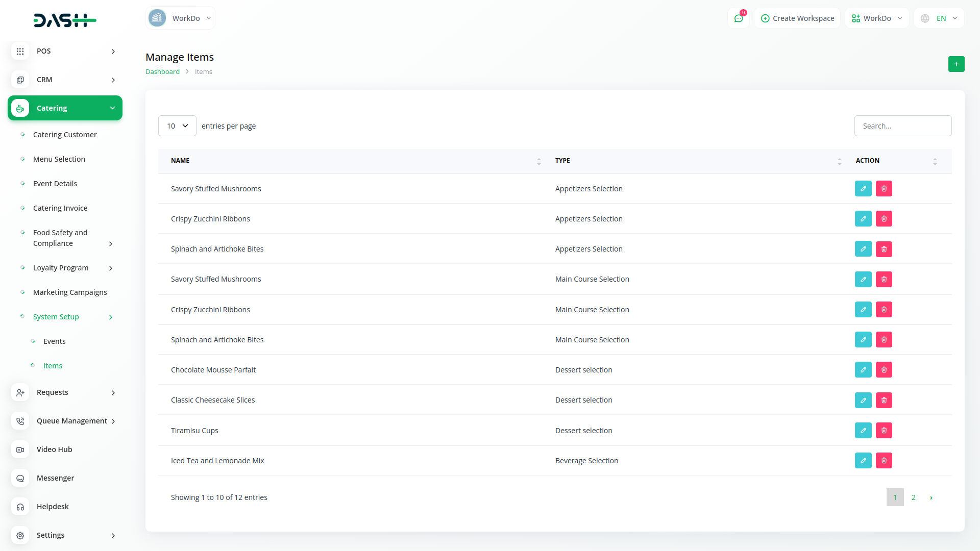Focus the Search input field
The width and height of the screenshot is (980, 551).
tap(902, 126)
